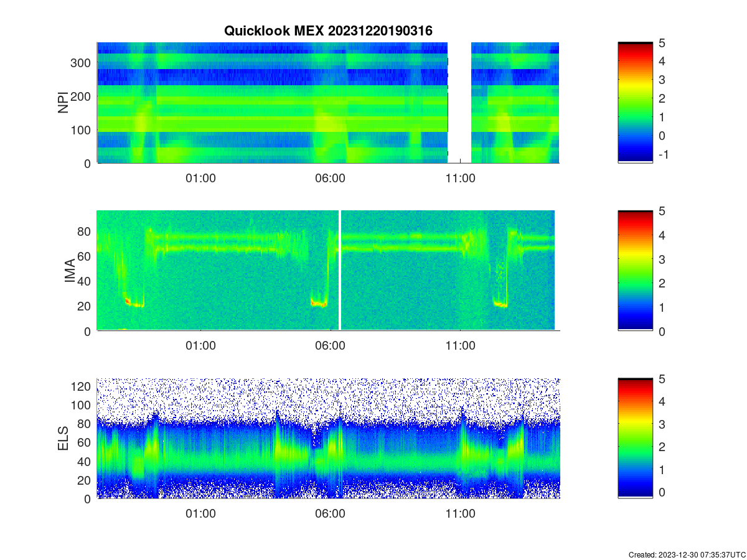Click the 20 tick on IMA axis
Screen dimensions: 747x560
85,306
